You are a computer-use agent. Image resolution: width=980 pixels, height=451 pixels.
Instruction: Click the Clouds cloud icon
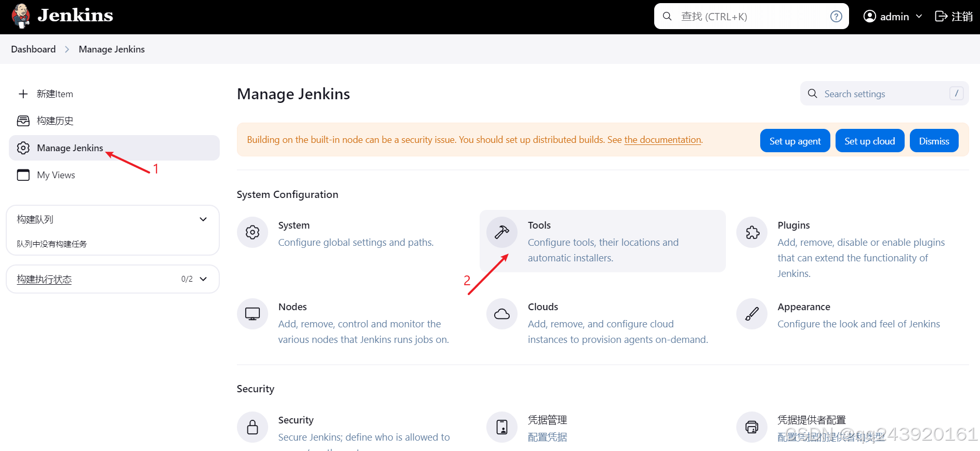(502, 314)
